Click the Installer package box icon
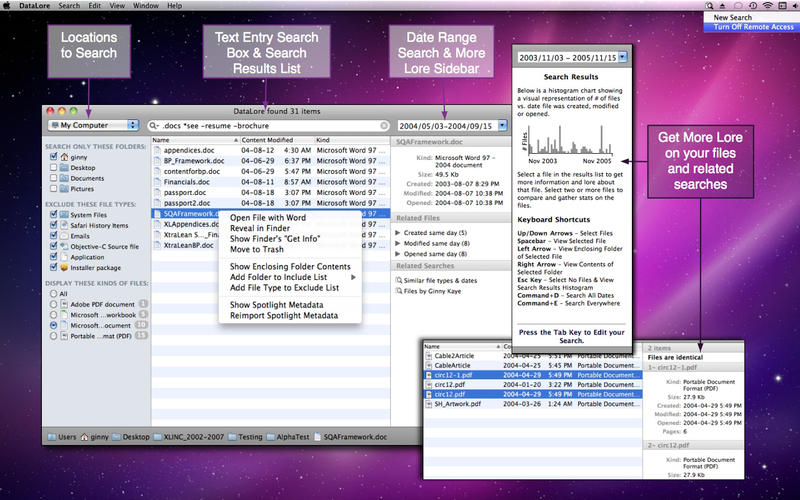The width and height of the screenshot is (800, 500). pyautogui.click(x=64, y=267)
